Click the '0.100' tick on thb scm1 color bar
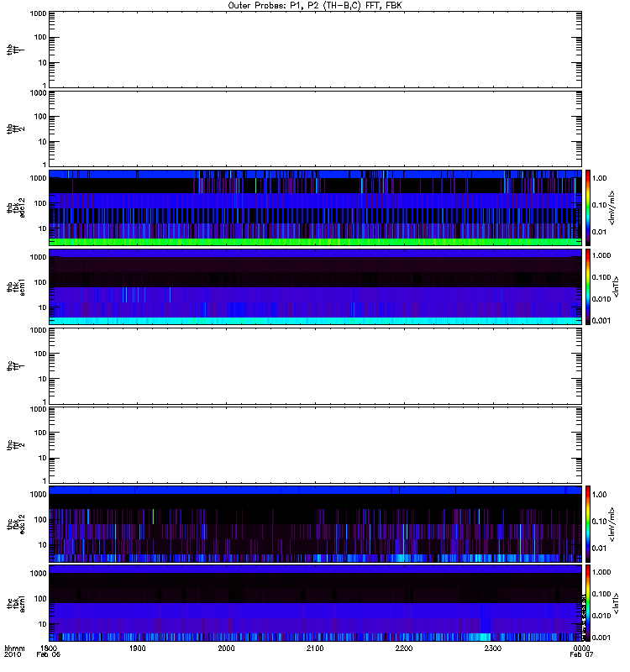 pyautogui.click(x=601, y=277)
